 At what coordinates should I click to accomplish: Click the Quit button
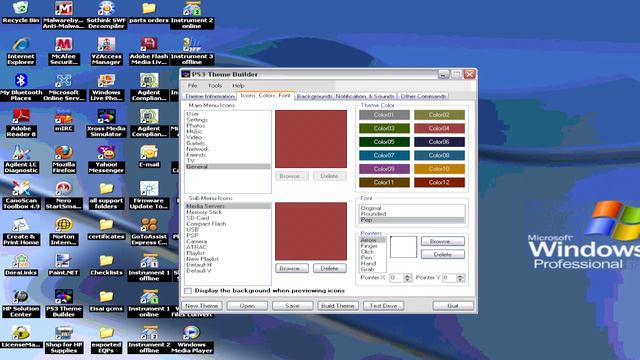pos(453,306)
